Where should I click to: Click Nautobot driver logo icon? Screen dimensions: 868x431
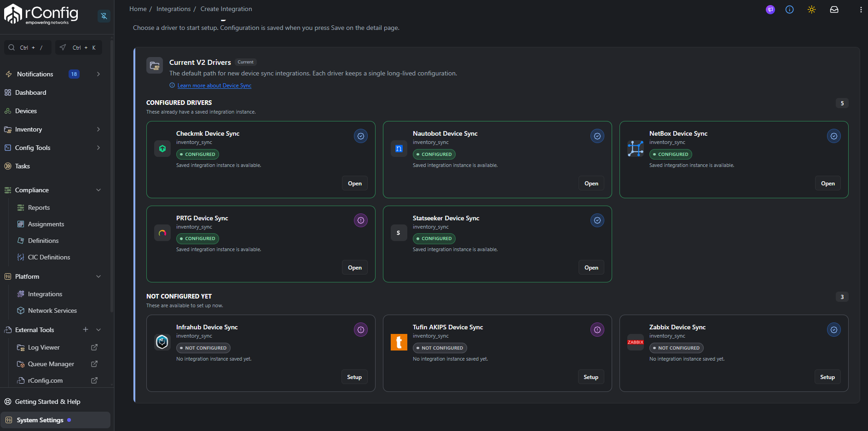pos(399,149)
